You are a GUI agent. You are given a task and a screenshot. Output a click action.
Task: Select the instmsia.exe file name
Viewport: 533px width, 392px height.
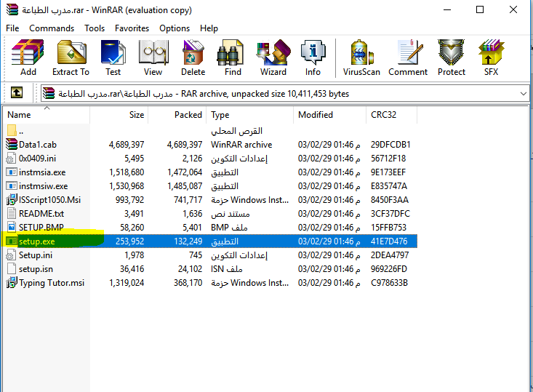point(42,172)
